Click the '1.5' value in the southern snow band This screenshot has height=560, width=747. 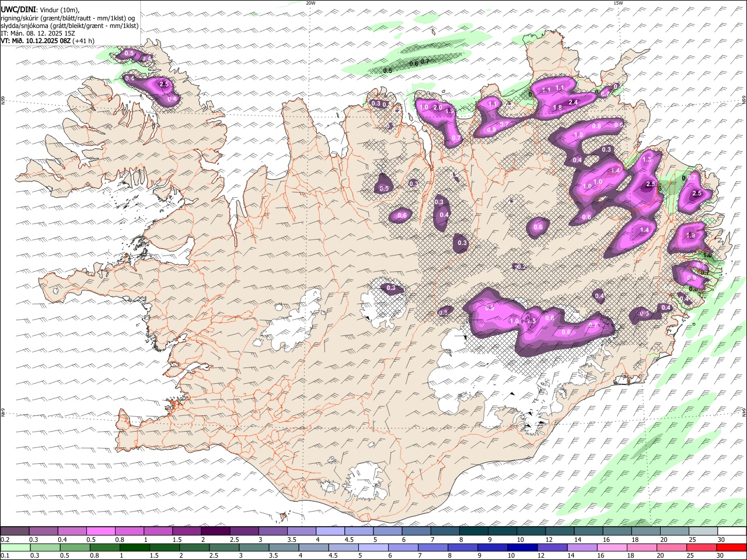click(x=531, y=321)
